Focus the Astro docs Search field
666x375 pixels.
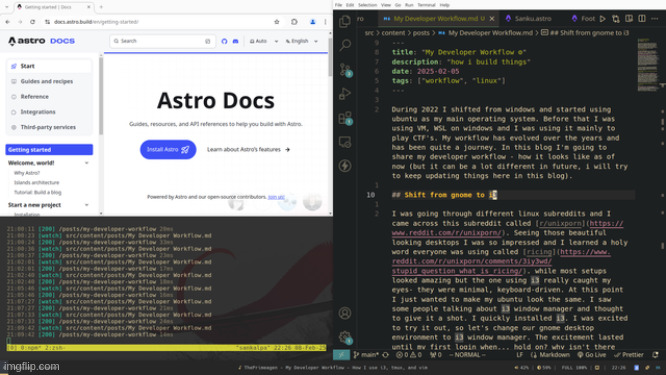162,41
